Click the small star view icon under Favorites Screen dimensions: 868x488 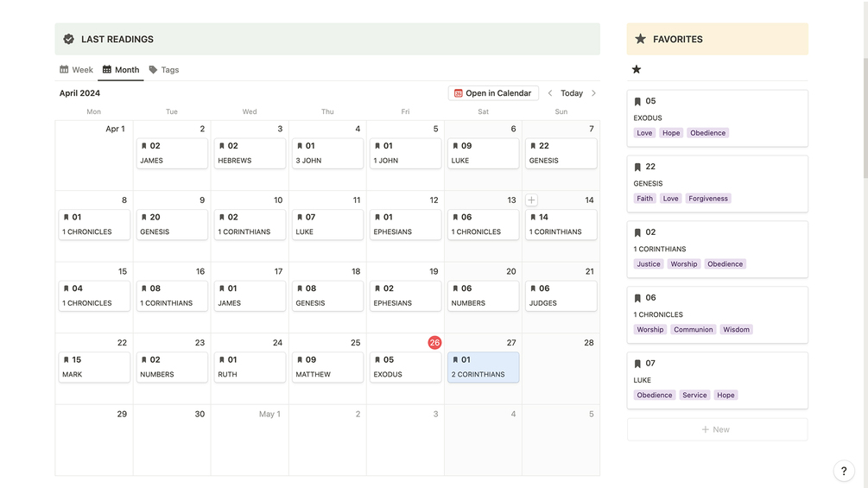click(637, 69)
